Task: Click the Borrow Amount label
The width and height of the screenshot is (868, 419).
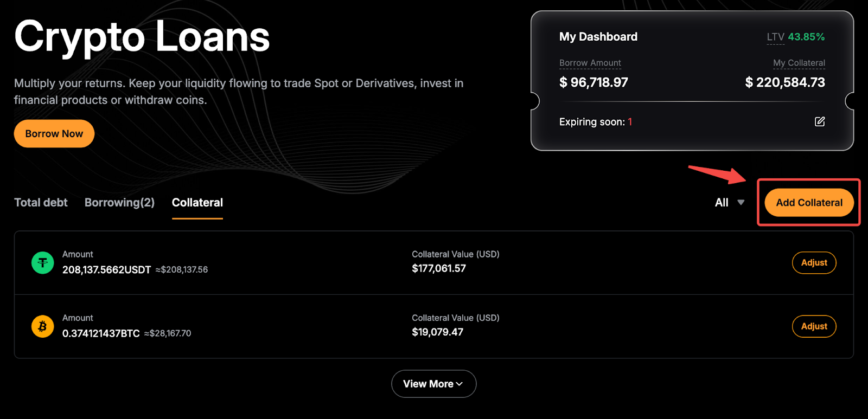Action: point(590,63)
